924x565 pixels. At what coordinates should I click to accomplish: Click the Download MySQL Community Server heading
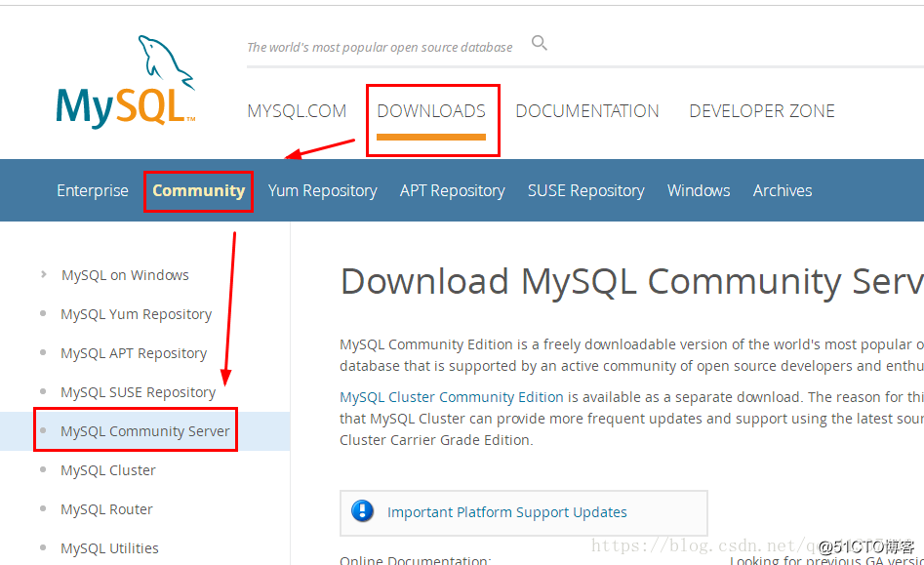click(631, 282)
